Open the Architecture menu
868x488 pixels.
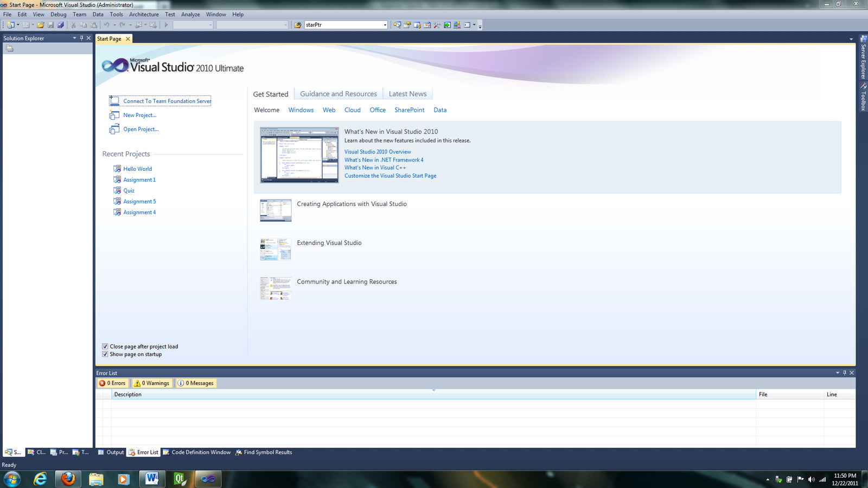[144, 14]
